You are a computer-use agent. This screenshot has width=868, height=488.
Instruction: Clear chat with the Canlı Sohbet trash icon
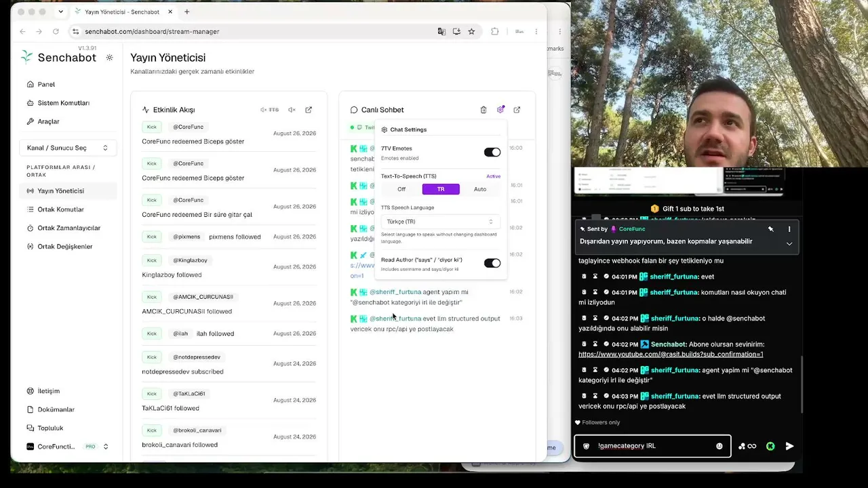tap(484, 110)
